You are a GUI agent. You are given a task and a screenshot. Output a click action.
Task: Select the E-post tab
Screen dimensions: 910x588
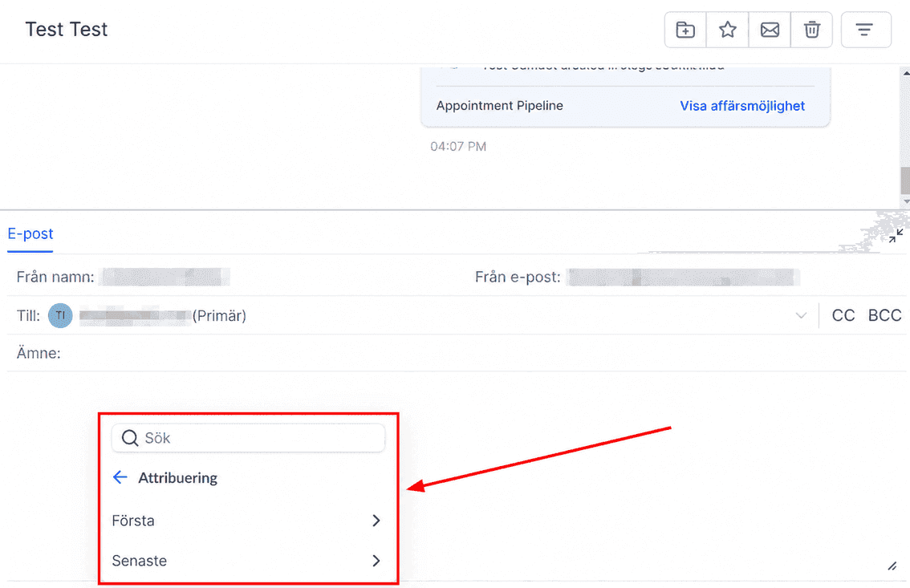pyautogui.click(x=30, y=233)
